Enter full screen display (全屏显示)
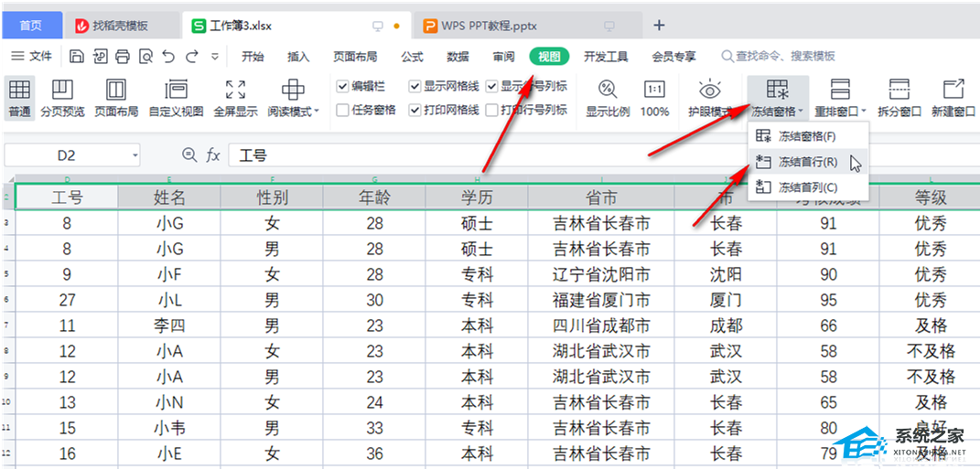The width and height of the screenshot is (980, 469). [235, 98]
